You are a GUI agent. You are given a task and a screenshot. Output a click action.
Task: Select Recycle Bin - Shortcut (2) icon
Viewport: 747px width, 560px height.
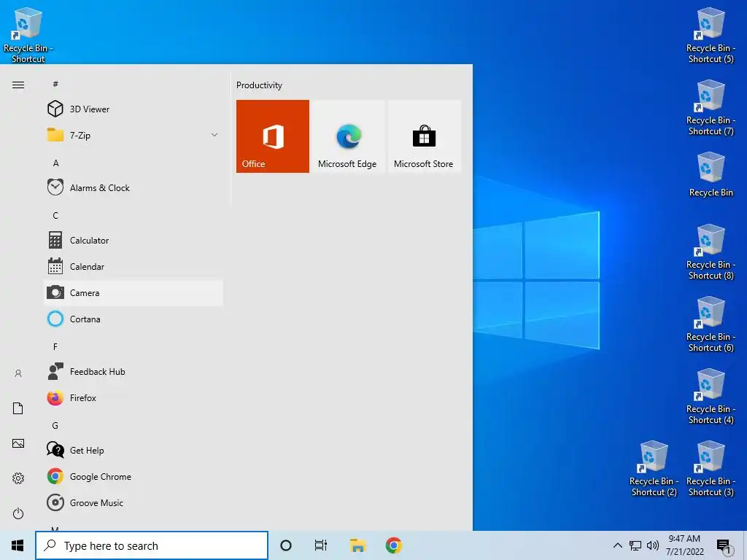pos(654,469)
